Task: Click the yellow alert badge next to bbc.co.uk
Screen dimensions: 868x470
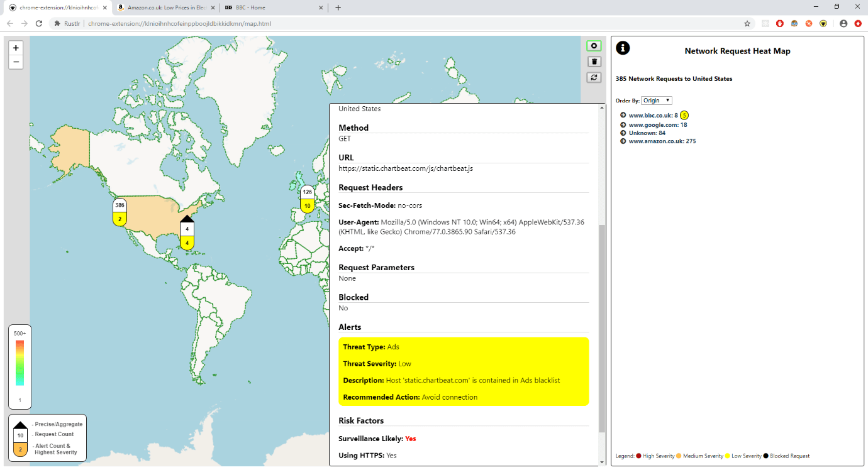Action: point(684,115)
